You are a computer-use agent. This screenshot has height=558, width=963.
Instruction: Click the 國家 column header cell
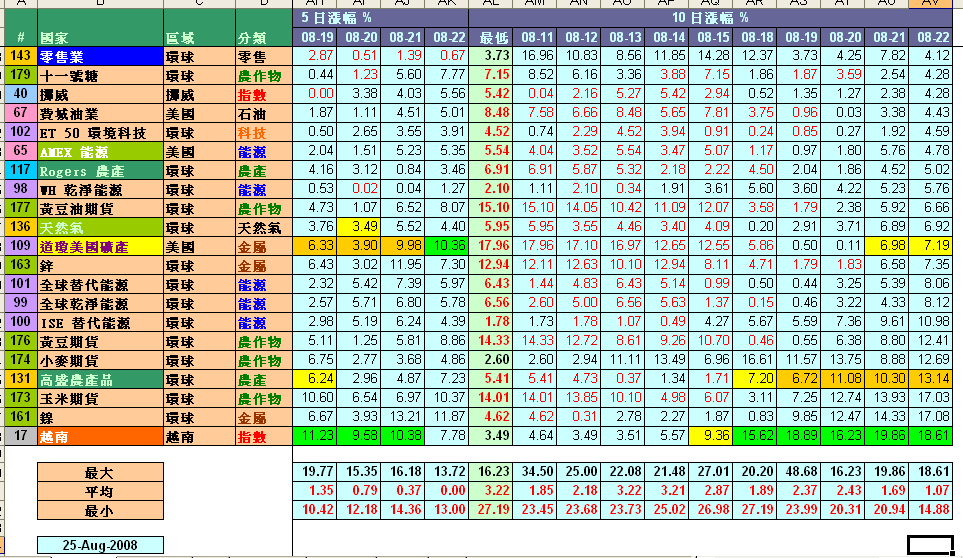point(100,38)
